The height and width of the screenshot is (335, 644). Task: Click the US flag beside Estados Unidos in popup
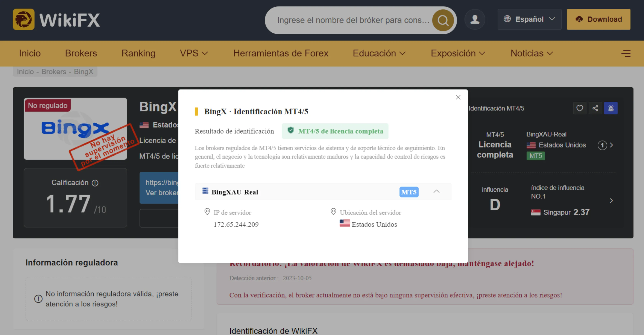tap(345, 223)
